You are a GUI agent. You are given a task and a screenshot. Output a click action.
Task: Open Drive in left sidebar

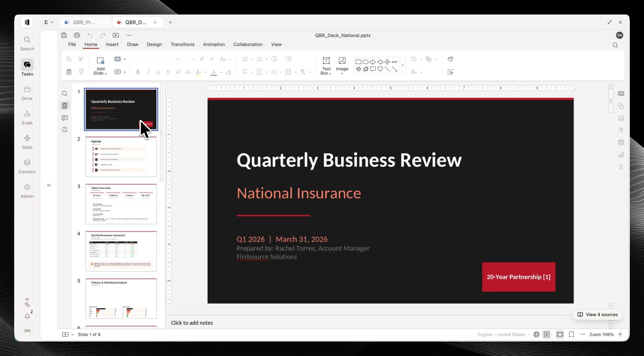(x=27, y=93)
